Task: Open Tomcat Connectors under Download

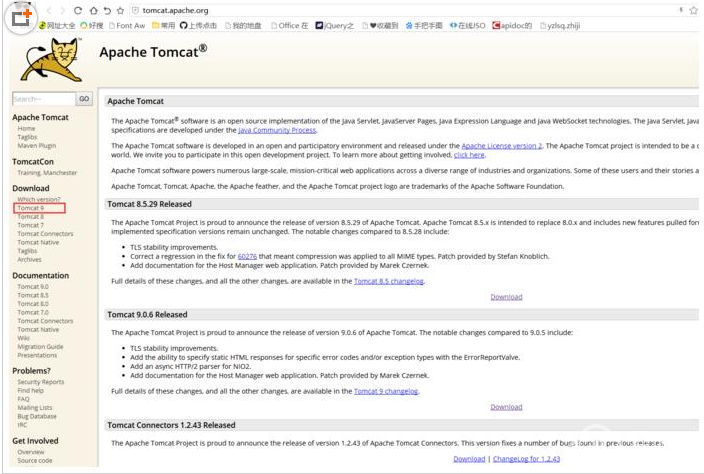Action: tap(45, 233)
